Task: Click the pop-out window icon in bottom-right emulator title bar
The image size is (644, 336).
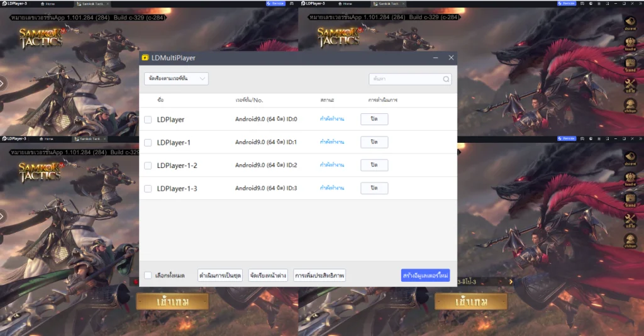Action: click(608, 138)
